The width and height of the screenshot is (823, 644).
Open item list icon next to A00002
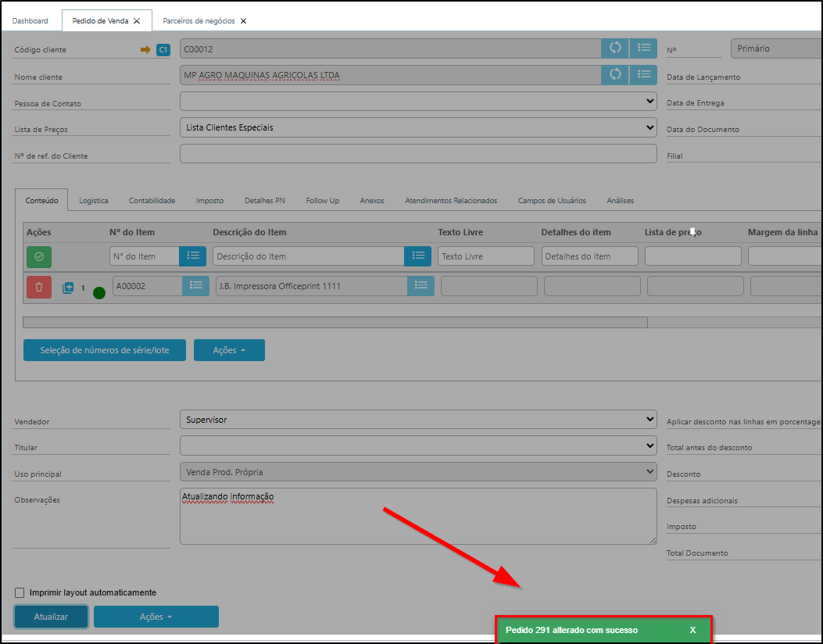[x=195, y=286]
